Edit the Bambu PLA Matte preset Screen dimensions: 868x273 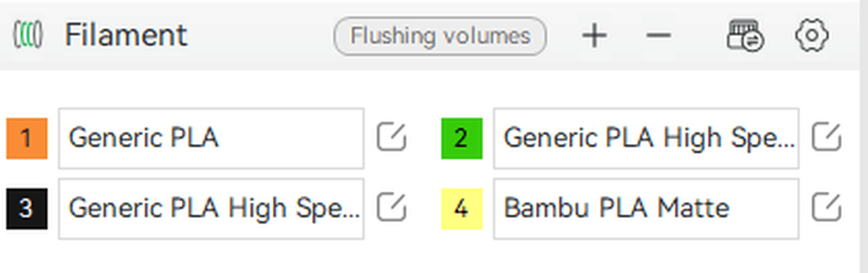826,208
